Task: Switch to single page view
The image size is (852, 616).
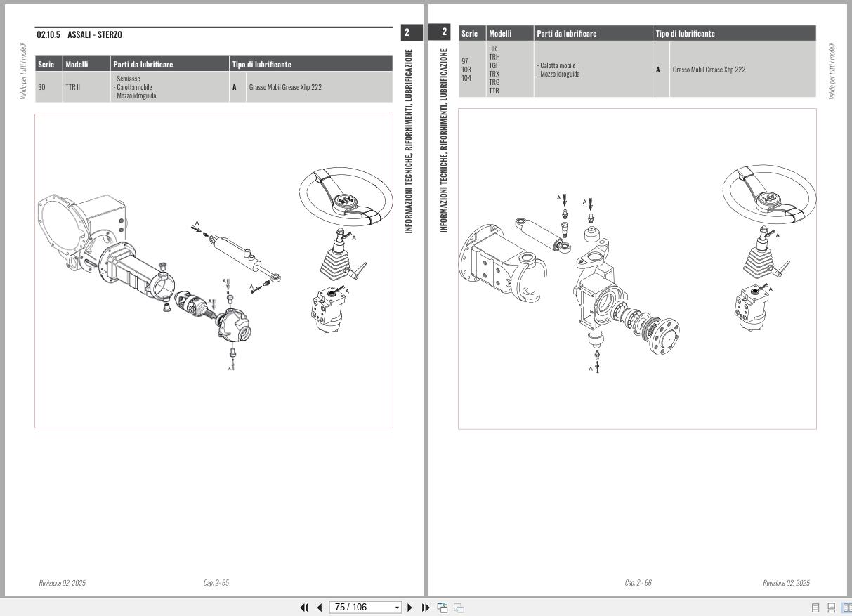Action: pos(816,608)
